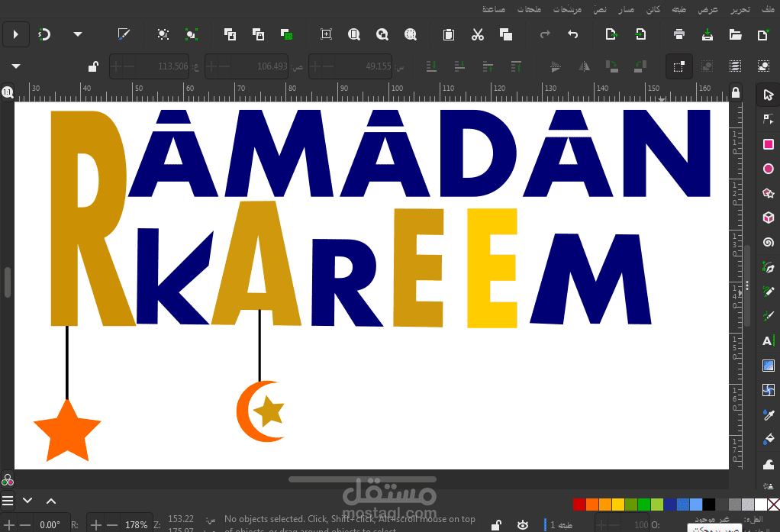This screenshot has height=532, width=780.
Task: Open dropdown arrow next to Fill dialog icon
Action: (78, 34)
